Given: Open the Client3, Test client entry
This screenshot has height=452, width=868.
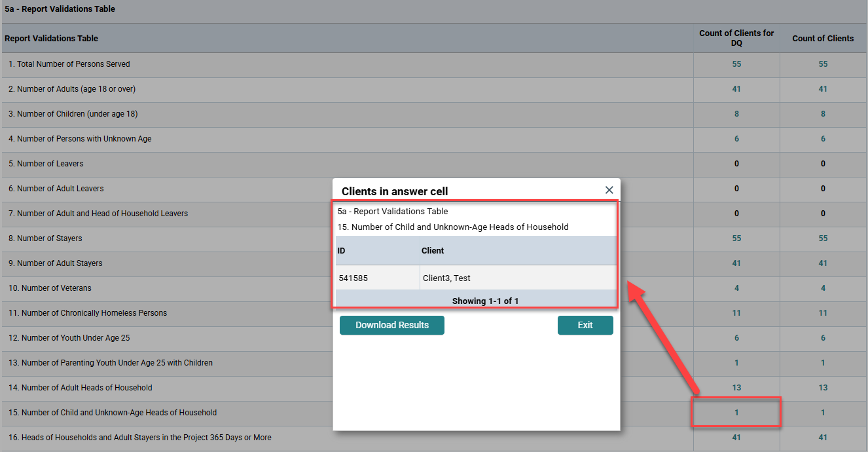Looking at the screenshot, I should [x=446, y=278].
